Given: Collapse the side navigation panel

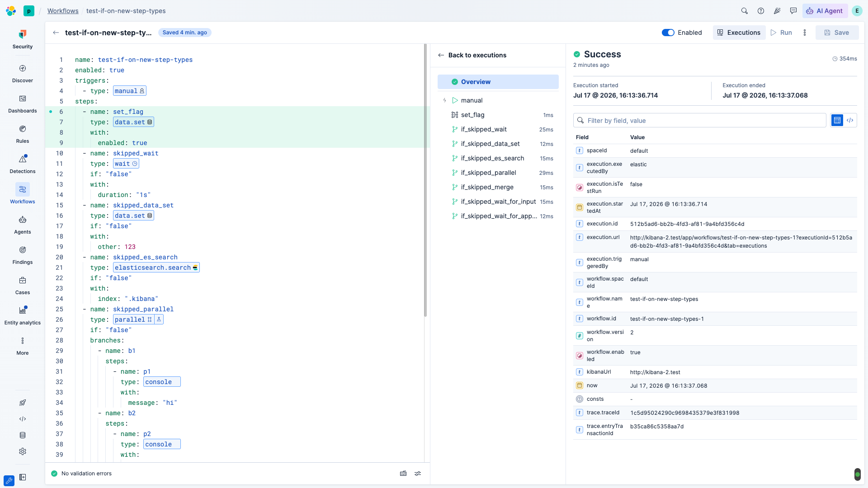Looking at the screenshot, I should tap(23, 477).
